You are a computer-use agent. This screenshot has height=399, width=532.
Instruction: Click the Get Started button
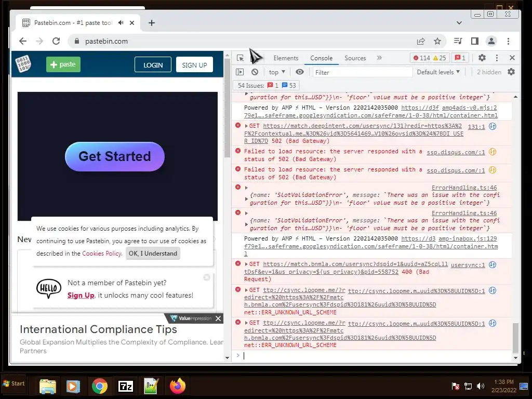(x=115, y=156)
